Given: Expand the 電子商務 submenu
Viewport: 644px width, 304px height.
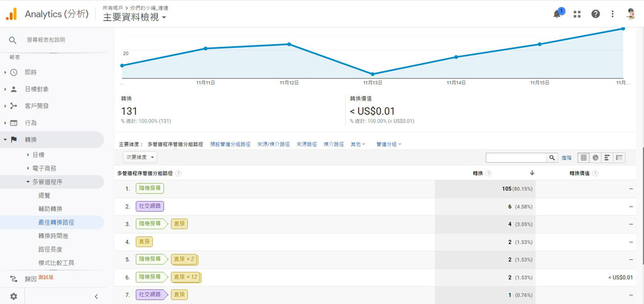Looking at the screenshot, I should point(28,168).
